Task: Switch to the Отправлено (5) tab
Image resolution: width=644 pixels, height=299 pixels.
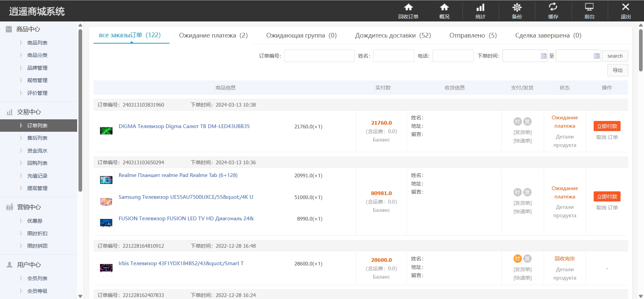Action: pos(473,36)
